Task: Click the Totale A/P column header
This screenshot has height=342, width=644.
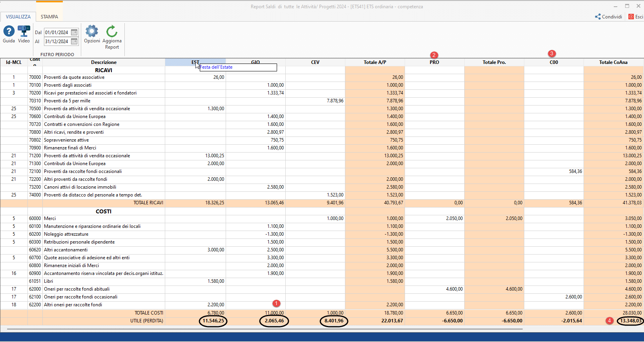Action: pos(375,62)
